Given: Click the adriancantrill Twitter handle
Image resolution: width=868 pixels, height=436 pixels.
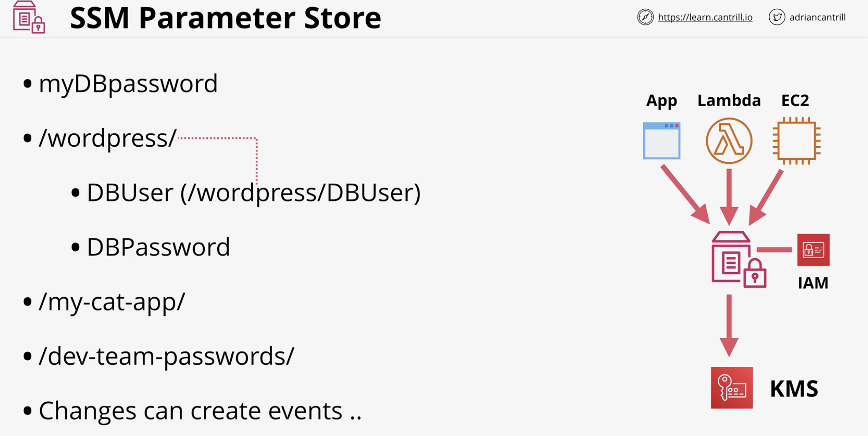Looking at the screenshot, I should (x=817, y=17).
